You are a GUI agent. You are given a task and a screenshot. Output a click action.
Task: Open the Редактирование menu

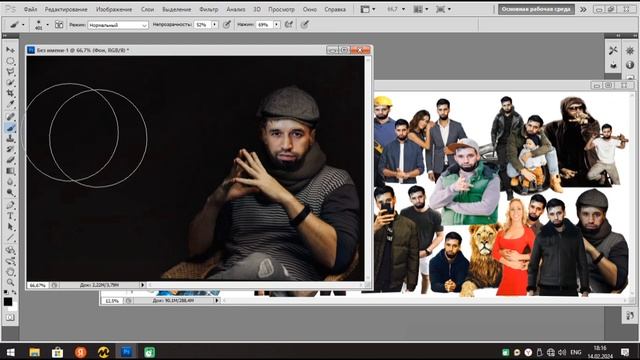(x=66, y=9)
